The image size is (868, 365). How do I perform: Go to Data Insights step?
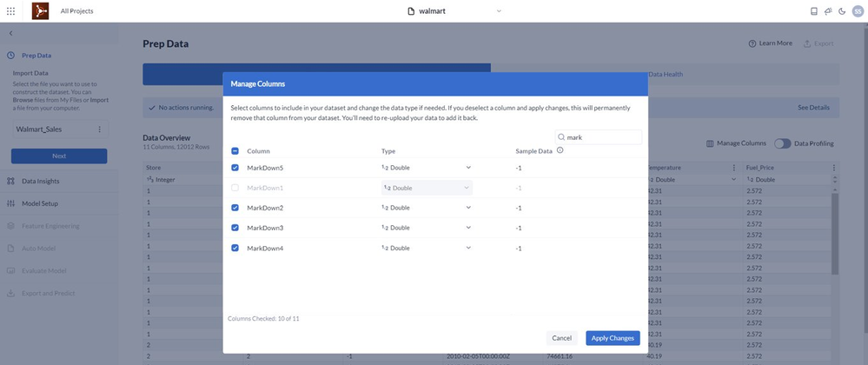(x=41, y=181)
